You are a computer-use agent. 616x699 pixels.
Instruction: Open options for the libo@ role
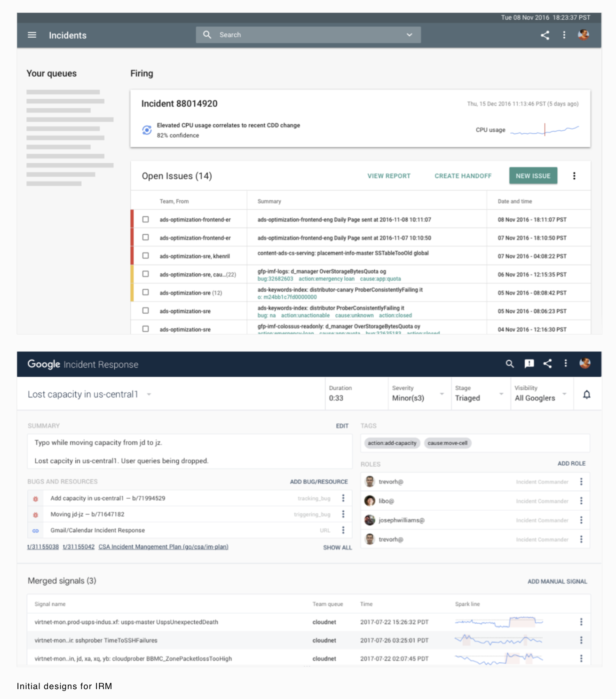tap(581, 501)
